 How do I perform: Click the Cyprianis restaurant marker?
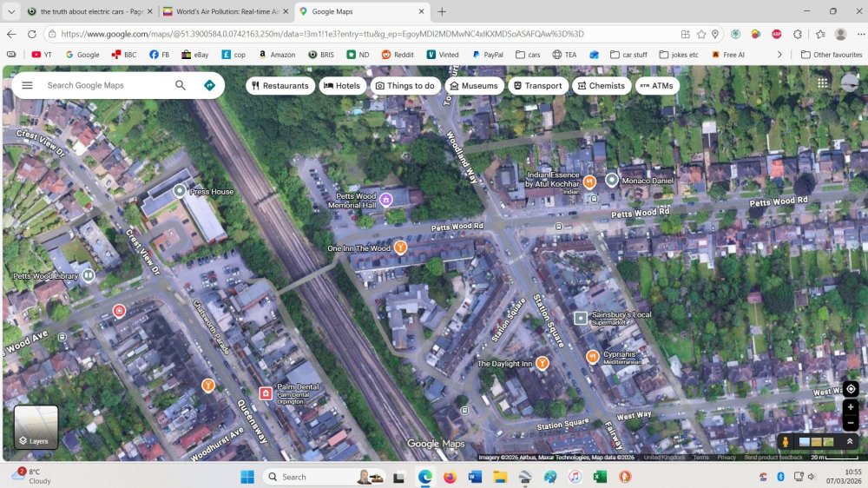592,356
